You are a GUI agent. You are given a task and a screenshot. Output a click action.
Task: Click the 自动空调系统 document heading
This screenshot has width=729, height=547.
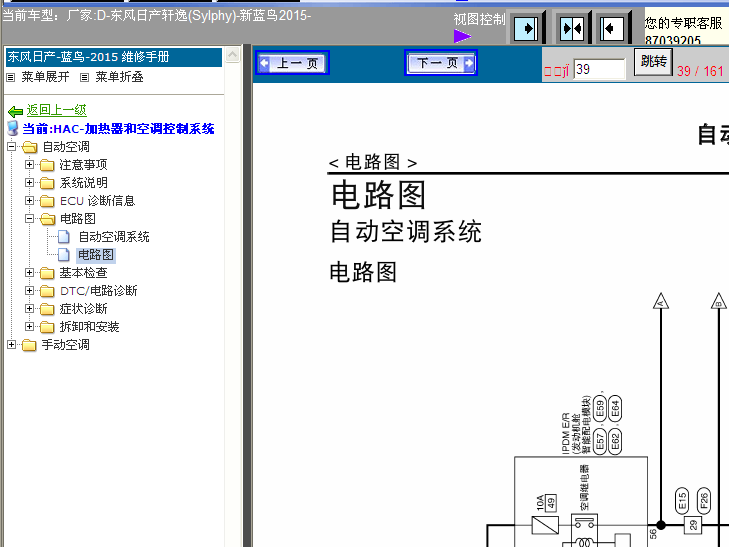point(406,231)
